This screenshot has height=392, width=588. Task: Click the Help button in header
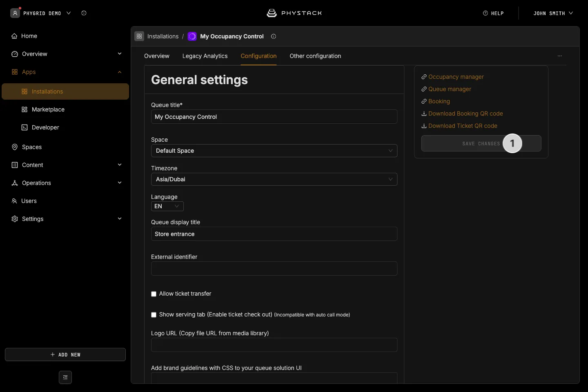click(x=493, y=13)
